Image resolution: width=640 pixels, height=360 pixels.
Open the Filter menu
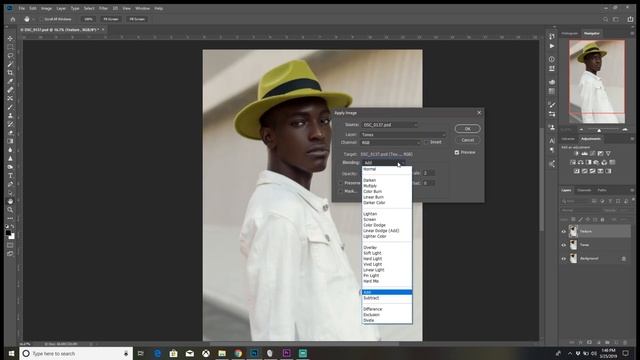point(103,8)
